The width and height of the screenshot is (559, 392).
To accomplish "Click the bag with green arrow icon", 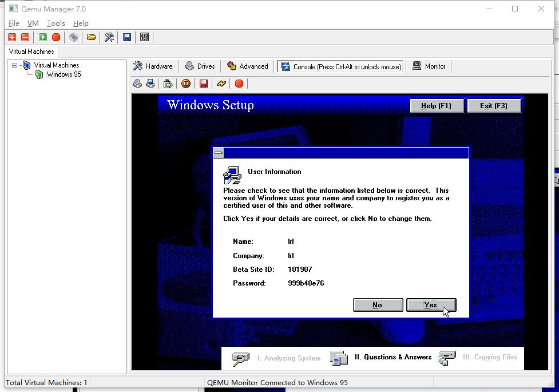I will tap(168, 84).
